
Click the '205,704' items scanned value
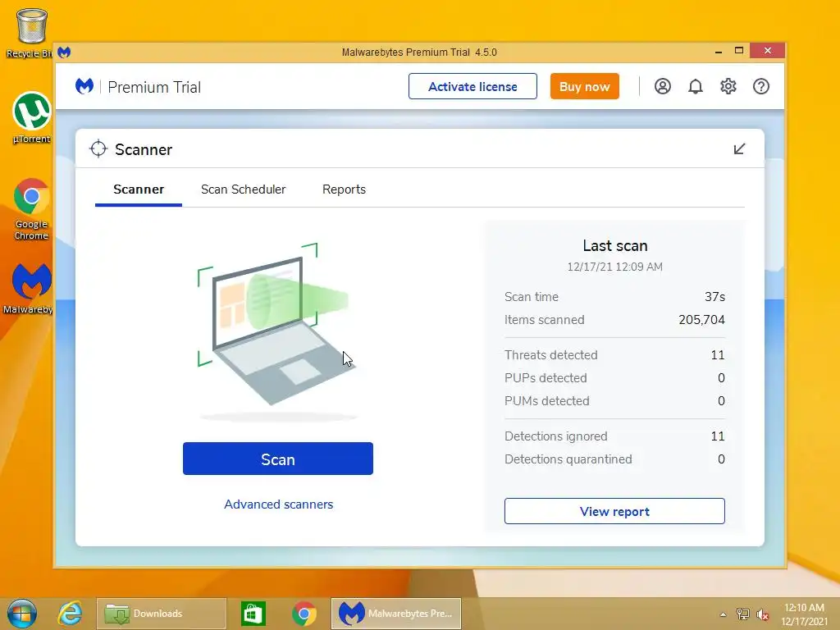(x=702, y=320)
